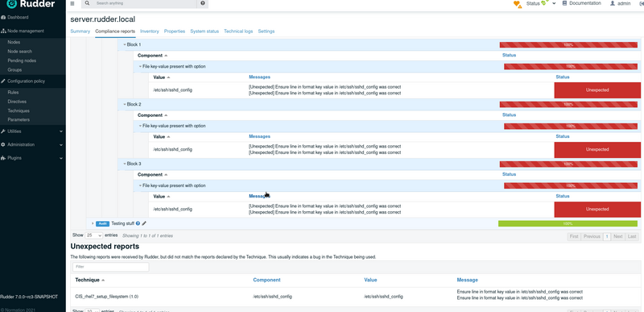This screenshot has width=644, height=312.
Task: Collapse Block 1
Action: (x=125, y=44)
